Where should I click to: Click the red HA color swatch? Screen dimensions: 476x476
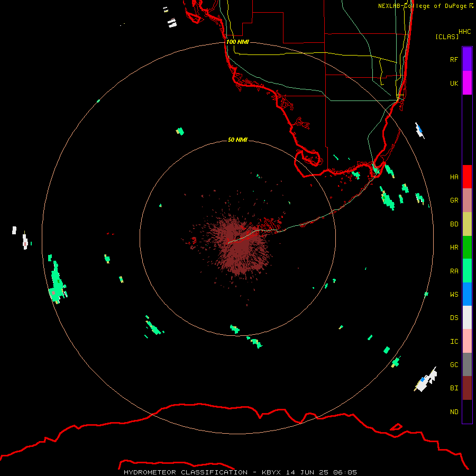pos(467,177)
